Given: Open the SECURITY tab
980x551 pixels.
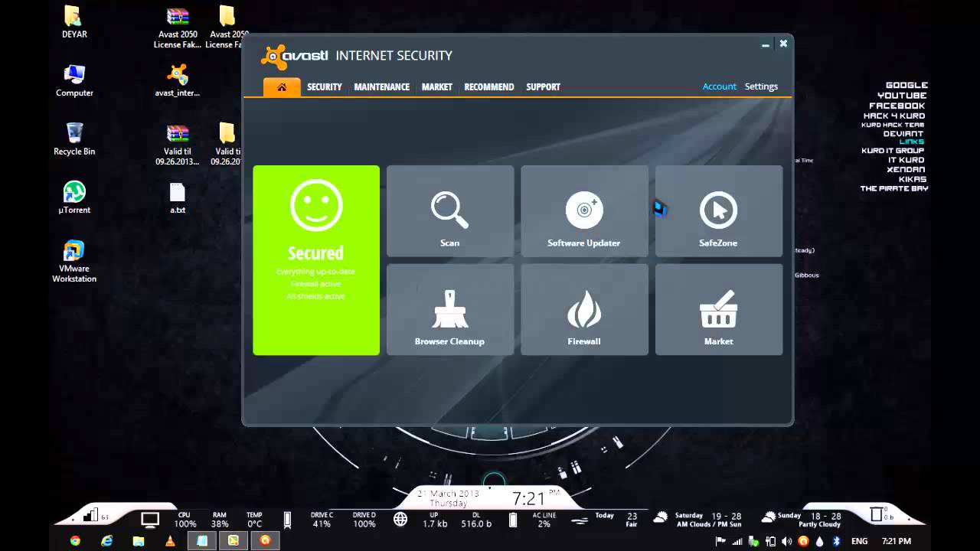Looking at the screenshot, I should pyautogui.click(x=324, y=87).
